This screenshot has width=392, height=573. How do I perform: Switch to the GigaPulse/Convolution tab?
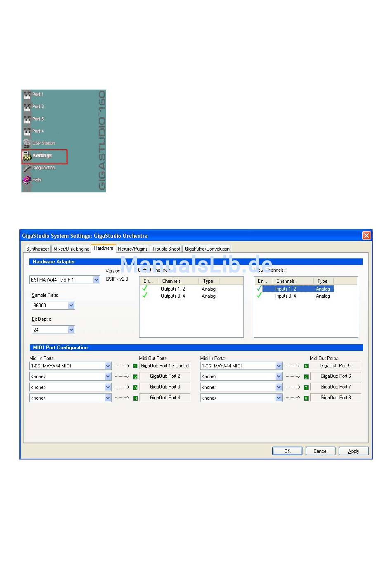[x=207, y=249]
